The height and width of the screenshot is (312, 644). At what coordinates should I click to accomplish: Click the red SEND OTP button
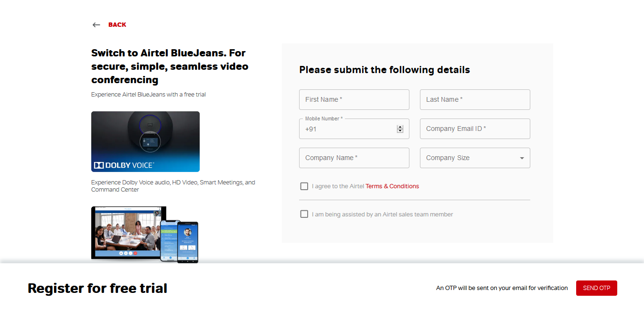click(x=596, y=288)
